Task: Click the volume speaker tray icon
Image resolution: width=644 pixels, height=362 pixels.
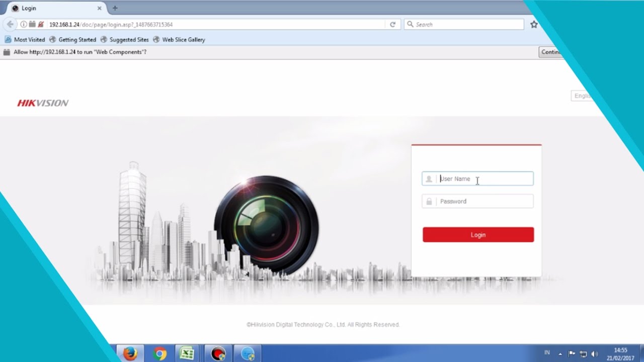Action: coord(595,354)
